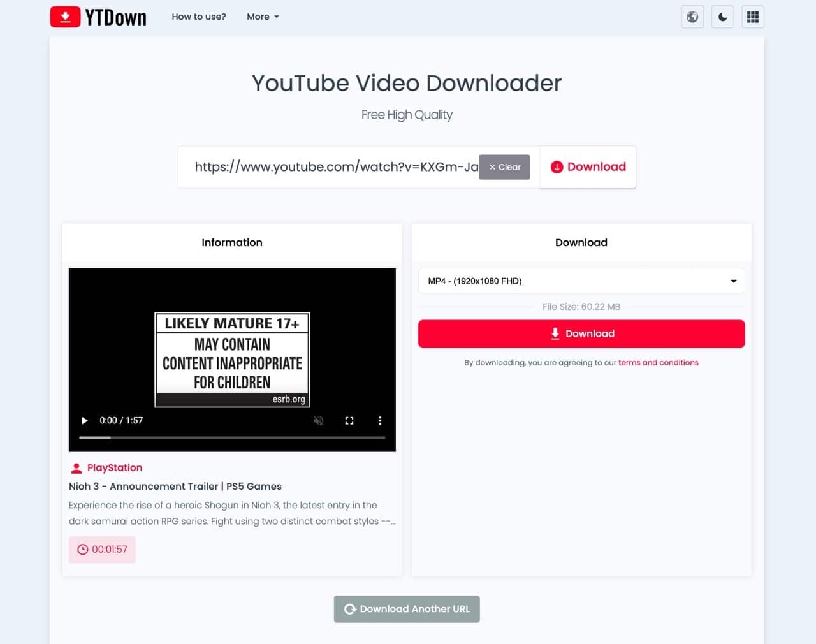Open PlayStation channel link
The image size is (816, 644).
click(x=115, y=468)
